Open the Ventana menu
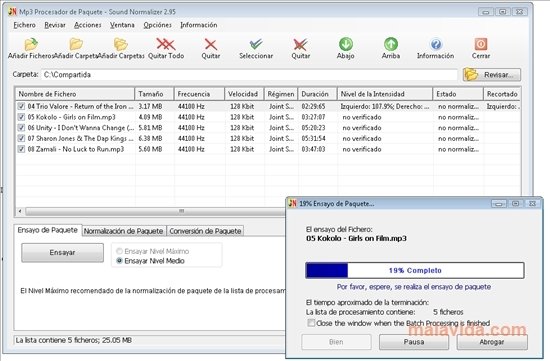The height and width of the screenshot is (361, 550). click(x=122, y=25)
